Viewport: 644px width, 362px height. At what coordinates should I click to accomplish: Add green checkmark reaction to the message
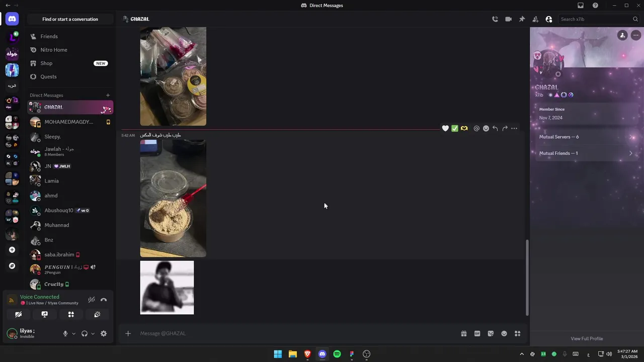point(455,129)
